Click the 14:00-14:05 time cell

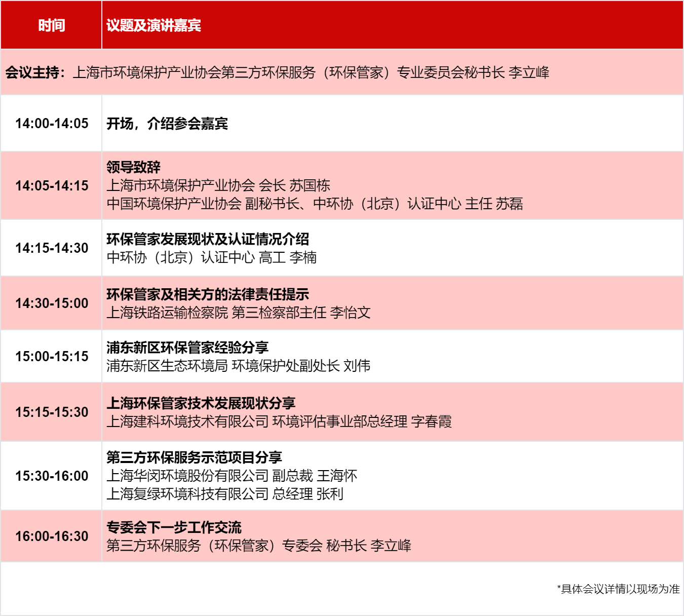tap(52, 124)
